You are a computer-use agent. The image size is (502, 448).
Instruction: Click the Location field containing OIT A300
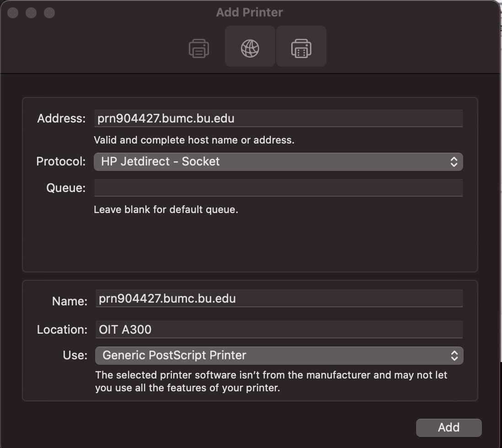(x=279, y=330)
